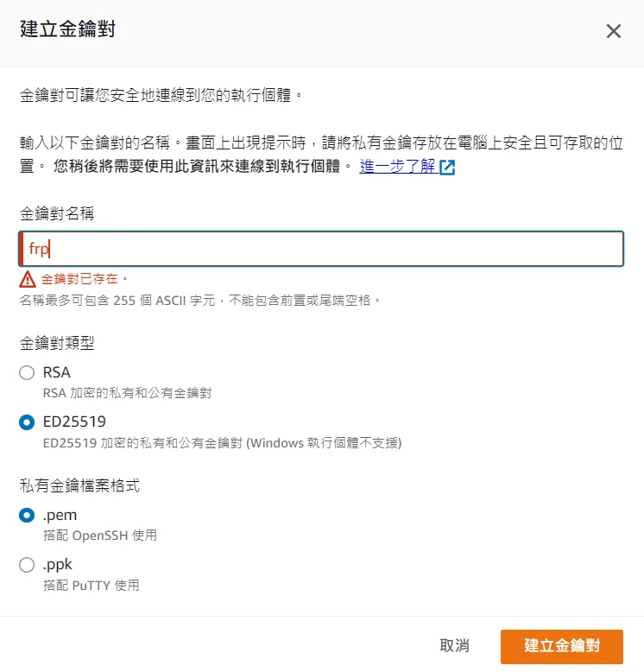The height and width of the screenshot is (672, 644).
Task: Choose the .ppk radio button
Action: (27, 565)
